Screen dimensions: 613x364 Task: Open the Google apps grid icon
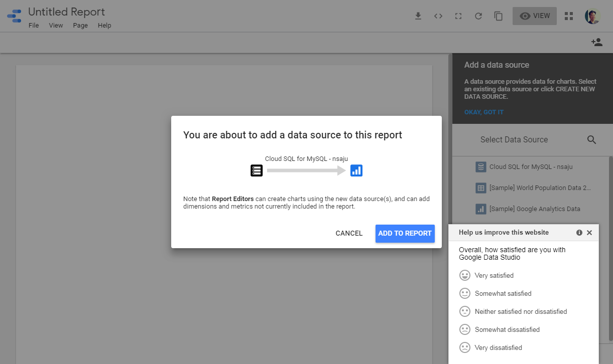[569, 16]
